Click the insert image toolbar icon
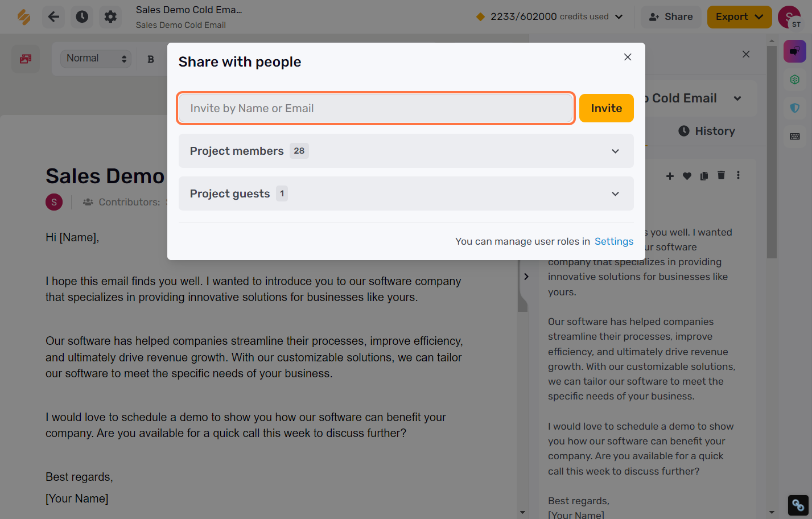The height and width of the screenshot is (519, 812). click(26, 59)
